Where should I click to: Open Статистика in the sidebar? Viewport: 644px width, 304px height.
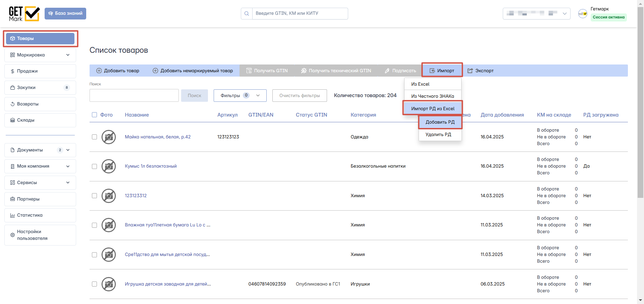pyautogui.click(x=40, y=215)
